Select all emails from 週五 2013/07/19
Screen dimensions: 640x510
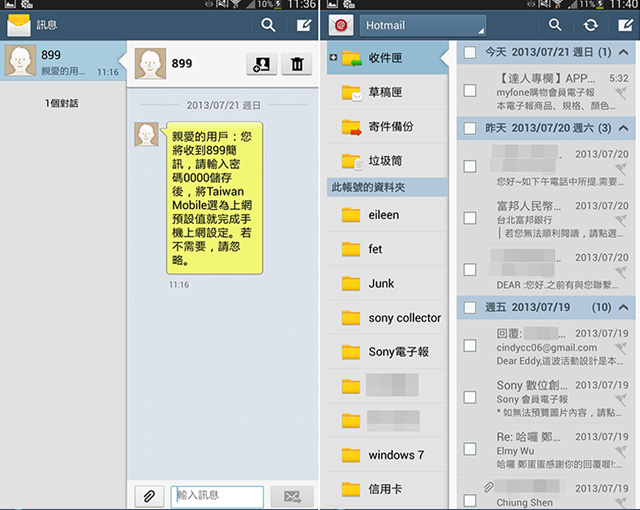[470, 307]
